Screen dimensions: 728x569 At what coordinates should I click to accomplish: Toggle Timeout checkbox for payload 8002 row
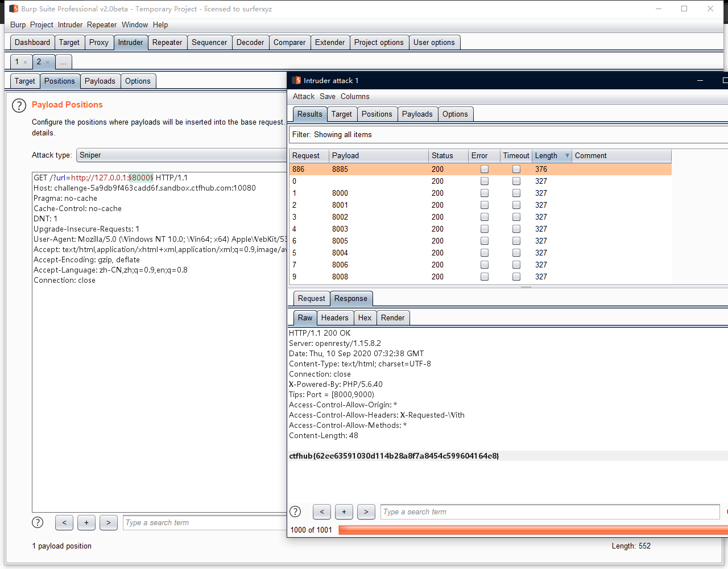pos(516,217)
